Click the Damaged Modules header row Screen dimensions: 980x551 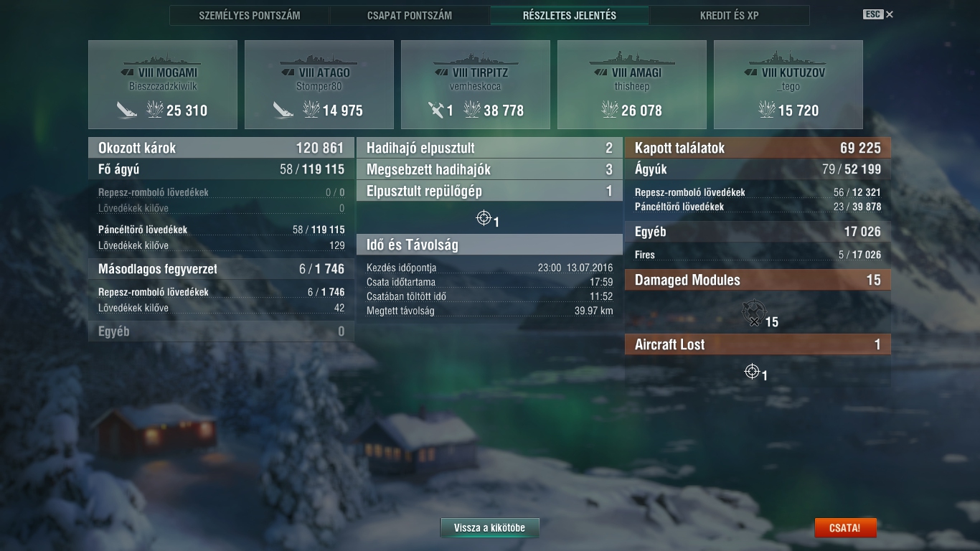(758, 280)
